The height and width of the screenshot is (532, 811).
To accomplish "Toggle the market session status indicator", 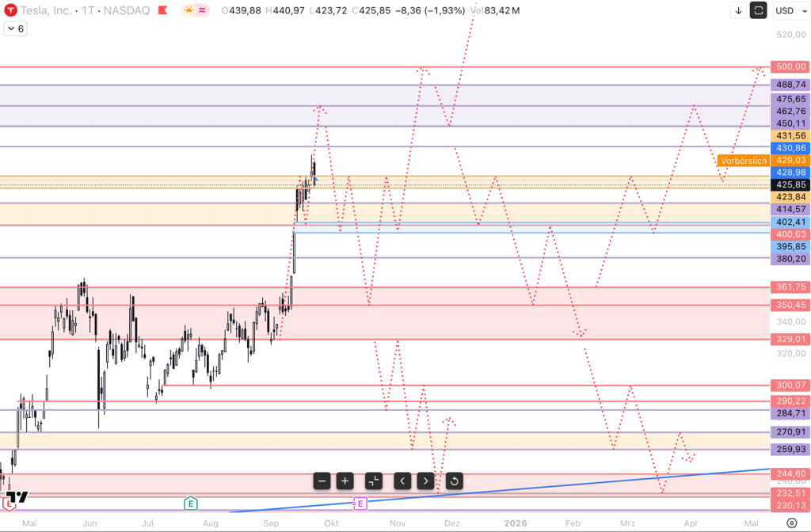I will tap(195, 10).
